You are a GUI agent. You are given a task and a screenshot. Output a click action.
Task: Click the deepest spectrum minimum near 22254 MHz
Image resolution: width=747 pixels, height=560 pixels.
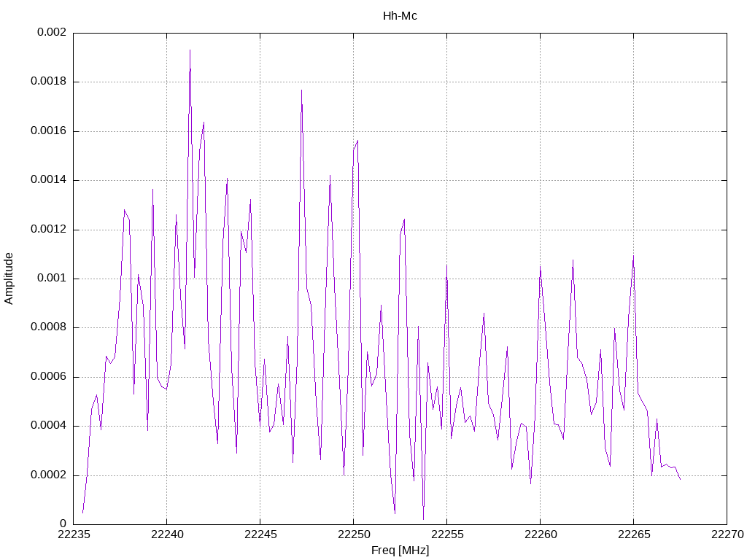pyautogui.click(x=423, y=519)
